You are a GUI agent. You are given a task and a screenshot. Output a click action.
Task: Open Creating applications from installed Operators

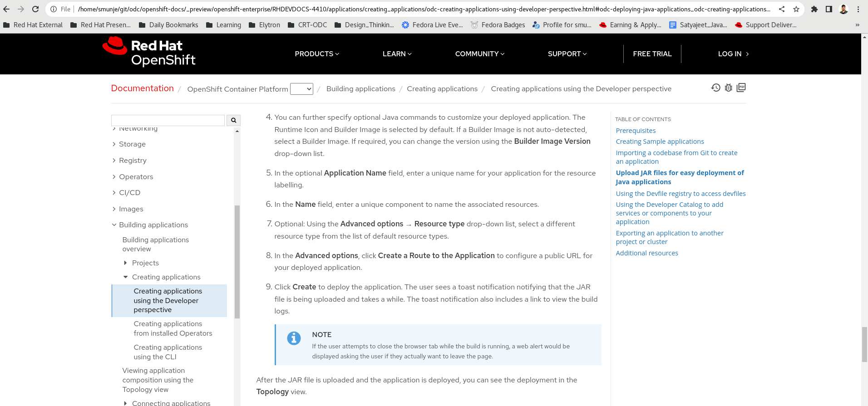point(173,328)
